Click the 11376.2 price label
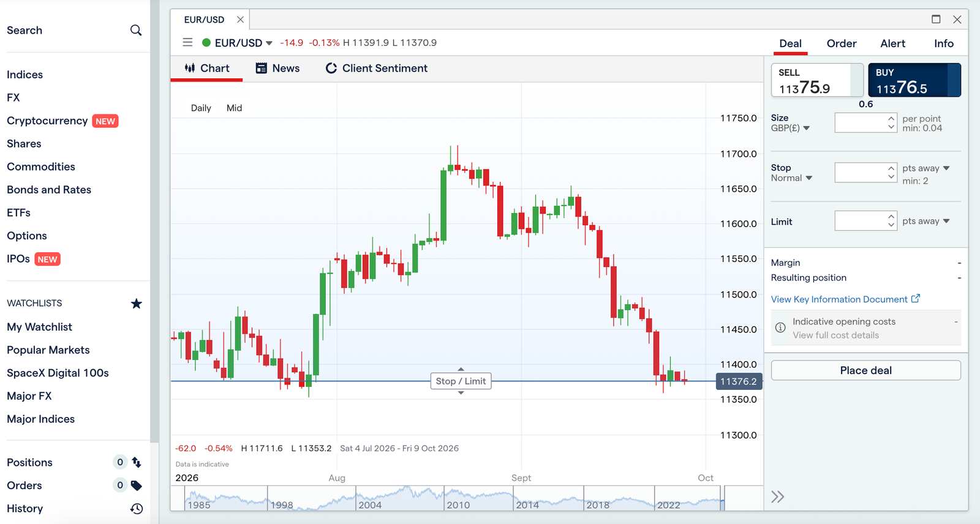 coord(739,381)
